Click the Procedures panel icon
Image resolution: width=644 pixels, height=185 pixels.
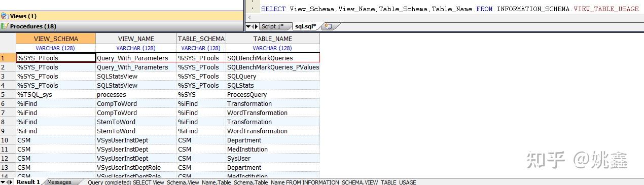pos(5,26)
